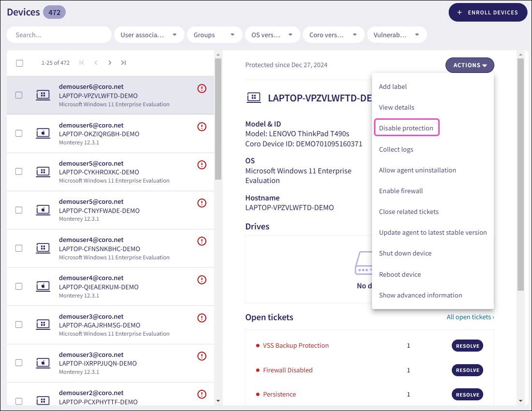Click alert icon for LAPTOP-VPZVLWFTD-DEMO row

(202, 88)
